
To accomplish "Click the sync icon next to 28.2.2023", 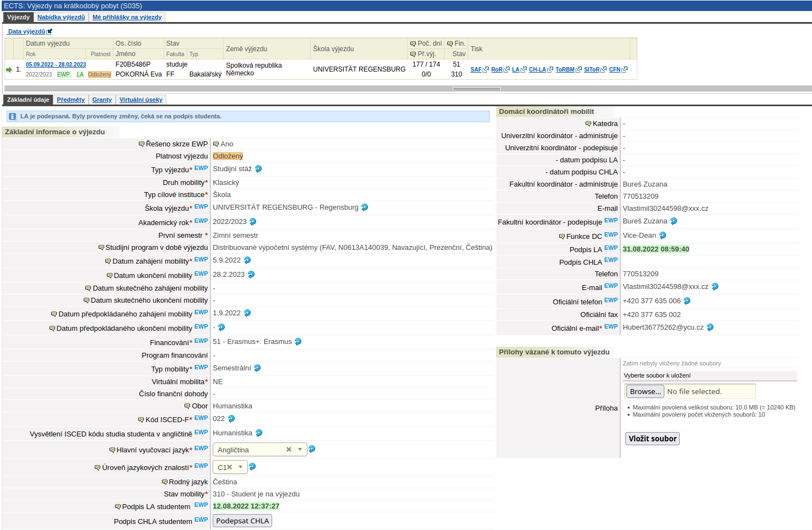I will pos(251,275).
